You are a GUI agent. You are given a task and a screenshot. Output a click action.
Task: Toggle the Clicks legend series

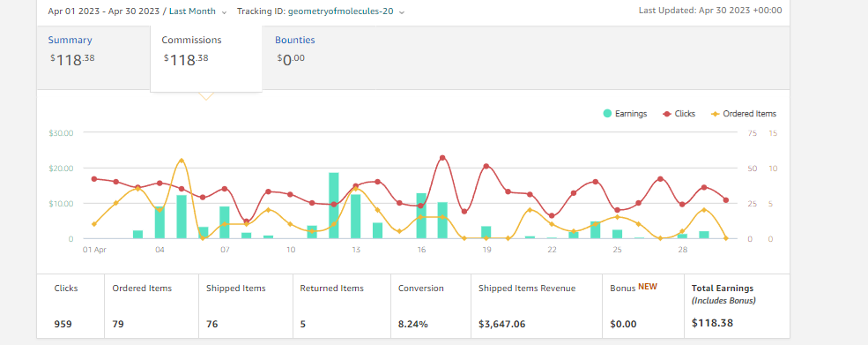[679, 114]
